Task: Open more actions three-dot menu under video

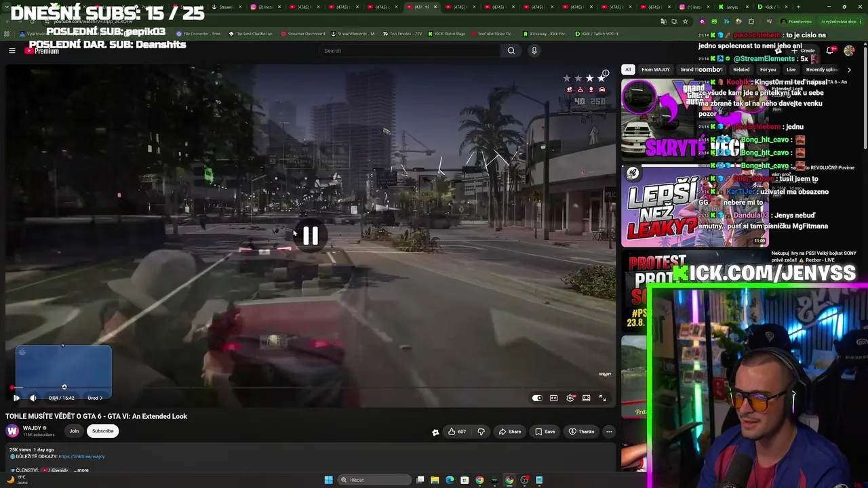Action: coord(609,432)
